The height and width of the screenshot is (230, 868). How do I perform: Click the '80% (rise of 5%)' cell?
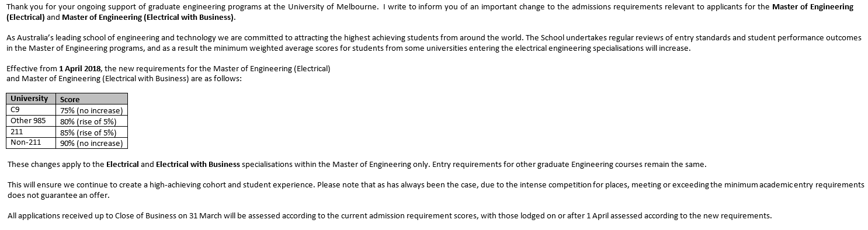(x=92, y=121)
